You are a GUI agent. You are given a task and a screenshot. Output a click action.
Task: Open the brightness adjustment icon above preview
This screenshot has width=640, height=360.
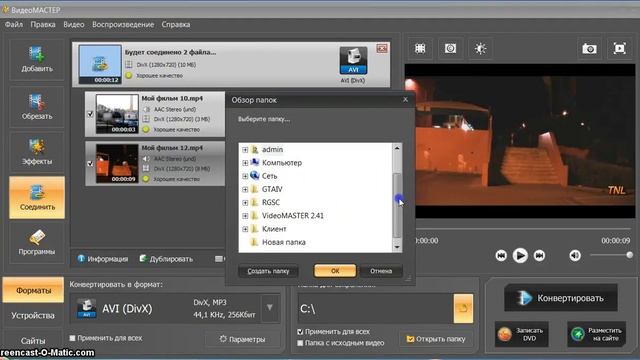click(x=480, y=49)
